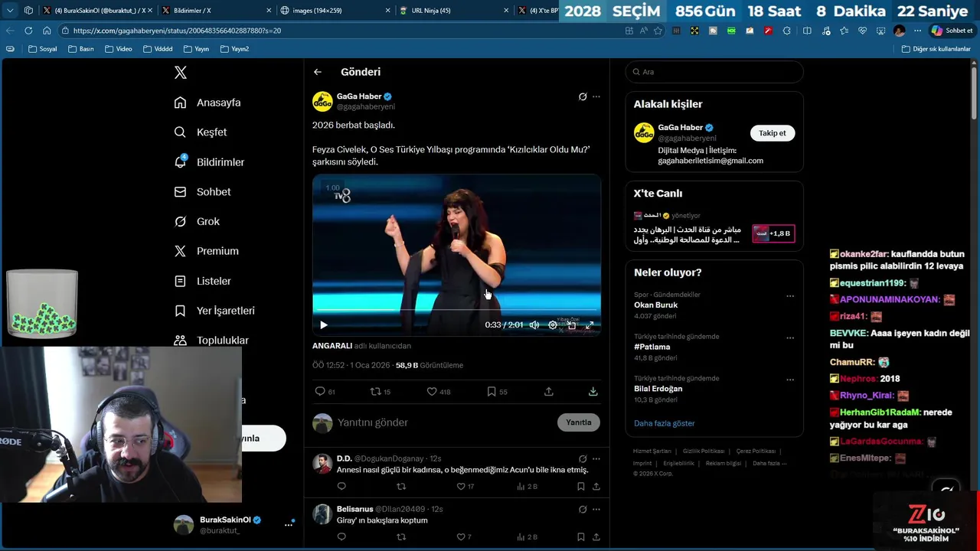
Task: Open Premium from the sidebar
Action: (206, 251)
